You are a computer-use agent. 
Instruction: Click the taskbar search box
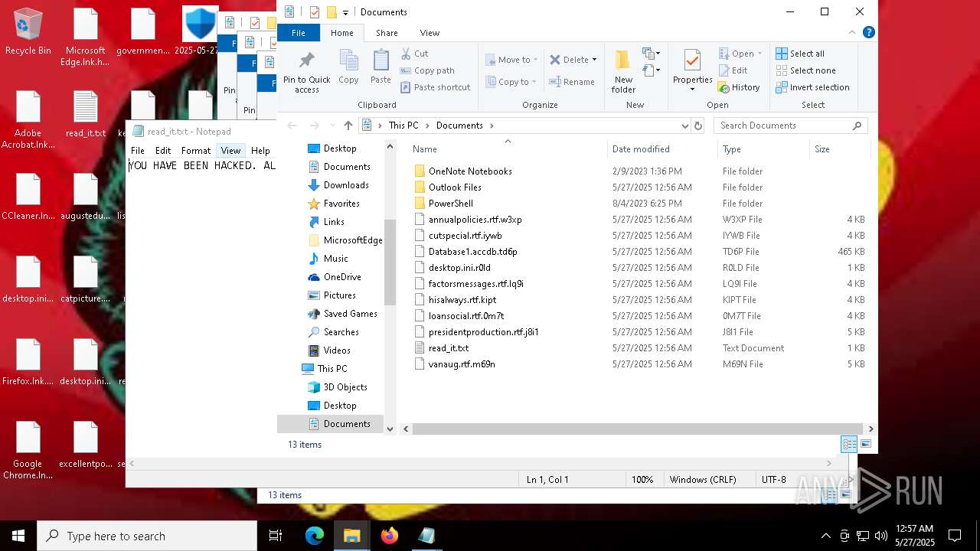[x=147, y=536]
